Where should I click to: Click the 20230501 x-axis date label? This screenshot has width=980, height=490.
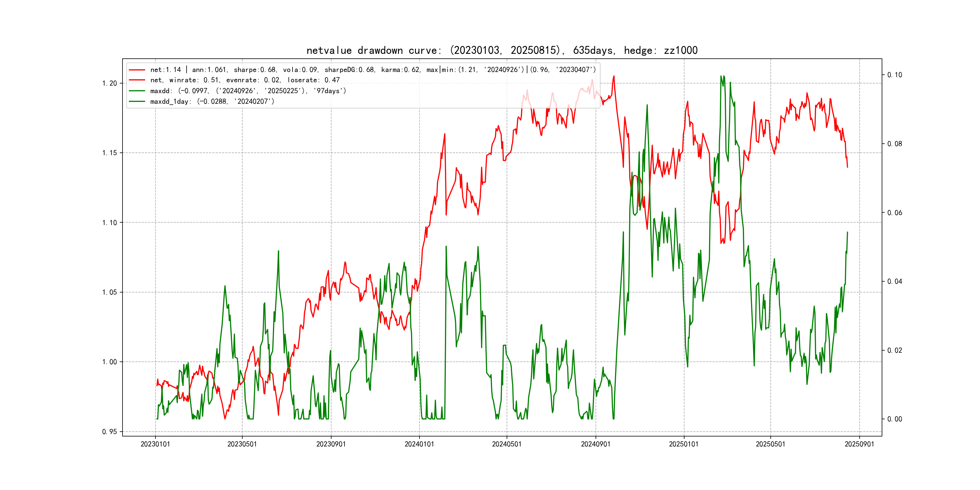coord(242,444)
